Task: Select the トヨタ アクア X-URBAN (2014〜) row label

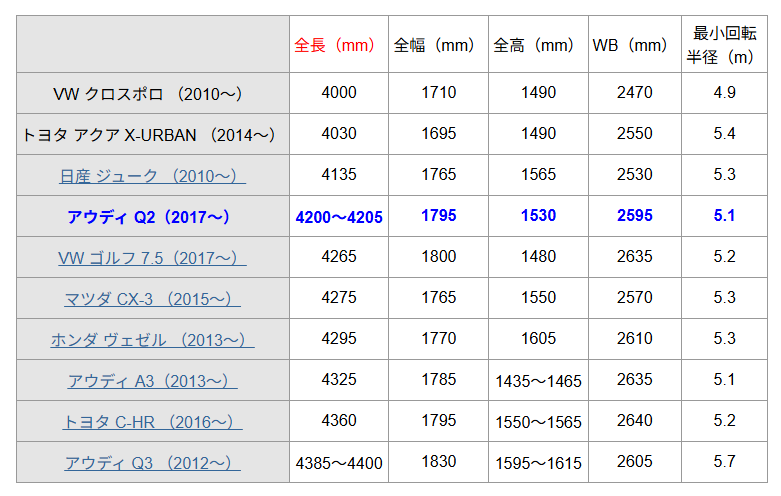Action: [x=148, y=135]
